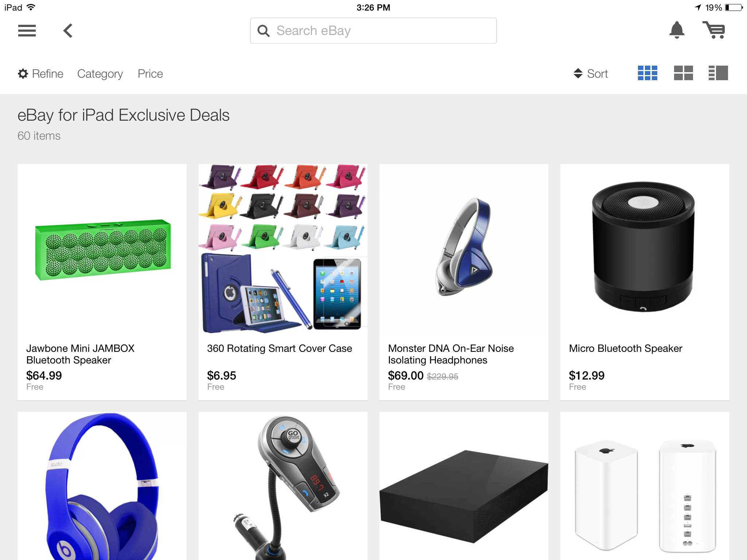Switch to small grid view layout
This screenshot has width=747, height=560.
647,73
